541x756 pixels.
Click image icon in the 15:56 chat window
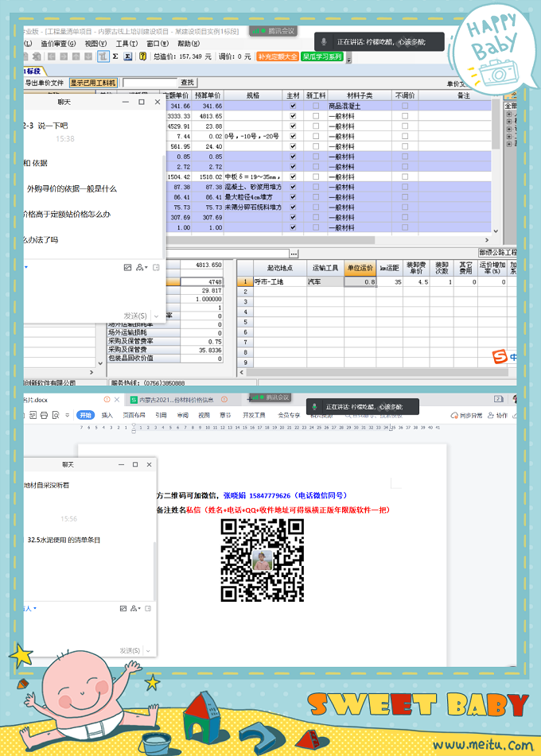point(123,608)
